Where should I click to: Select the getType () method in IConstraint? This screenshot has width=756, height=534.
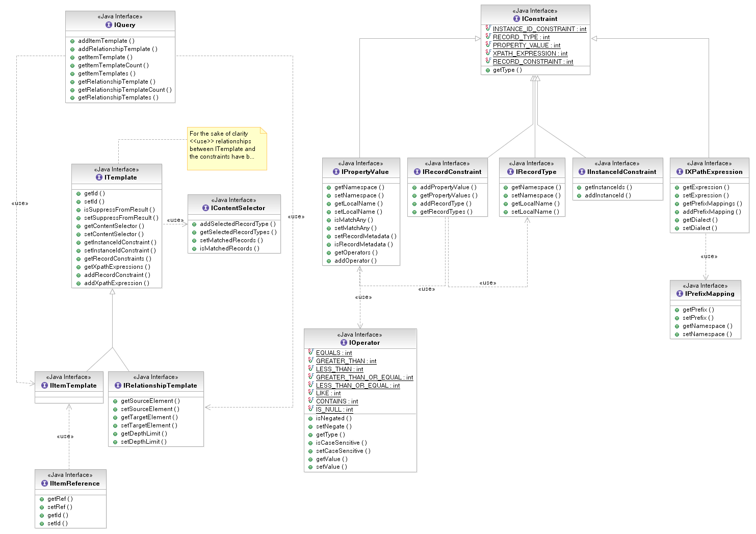pyautogui.click(x=507, y=70)
